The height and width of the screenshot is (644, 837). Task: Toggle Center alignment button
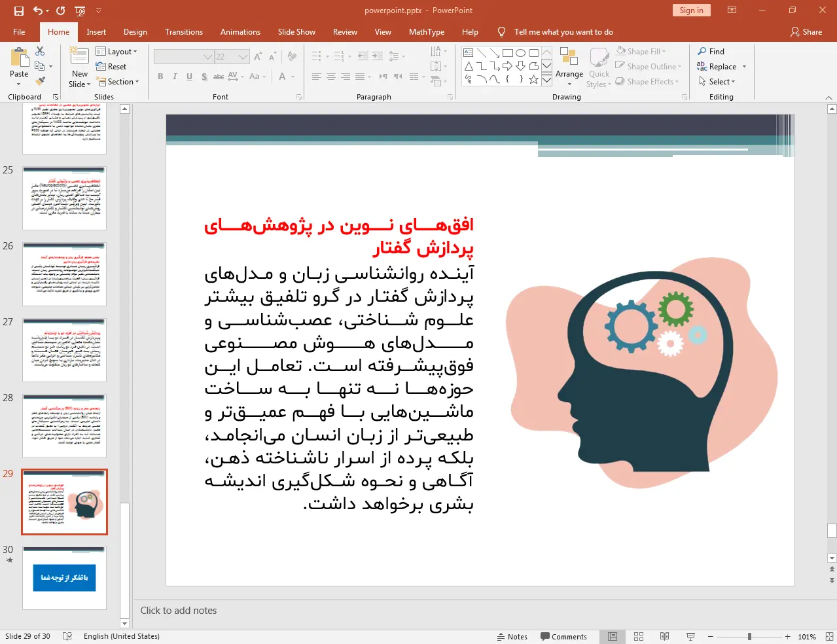click(x=330, y=77)
